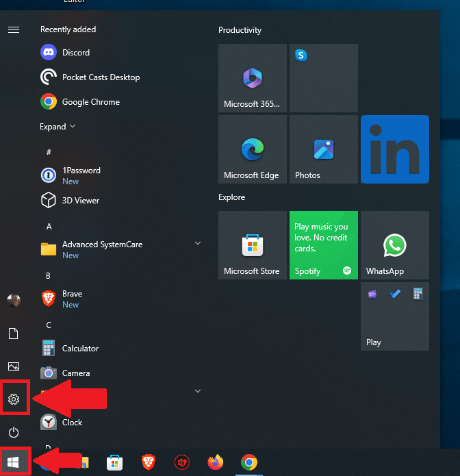Viewport: 460px width, 476px height.
Task: Click the Power button
Action: click(14, 432)
